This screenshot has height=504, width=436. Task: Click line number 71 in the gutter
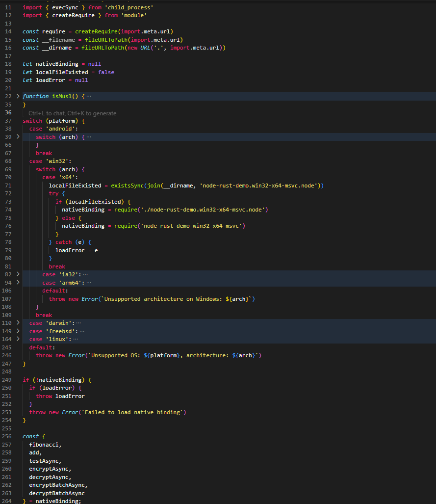pos(7,186)
